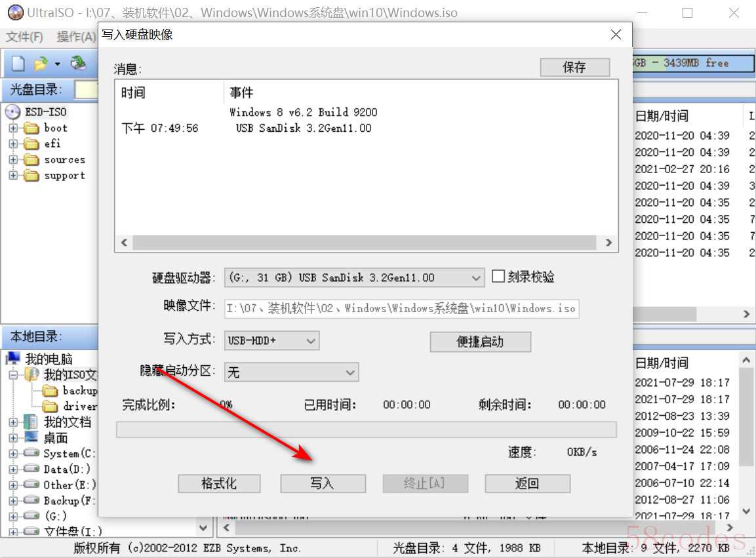Expand the boot folder node
This screenshot has height=558, width=756.
[x=13, y=129]
